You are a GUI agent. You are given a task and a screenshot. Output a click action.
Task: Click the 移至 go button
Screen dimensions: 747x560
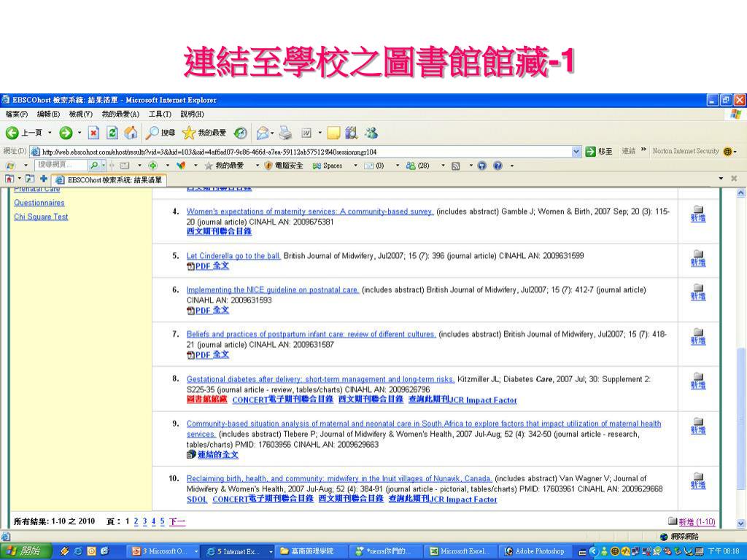(599, 152)
